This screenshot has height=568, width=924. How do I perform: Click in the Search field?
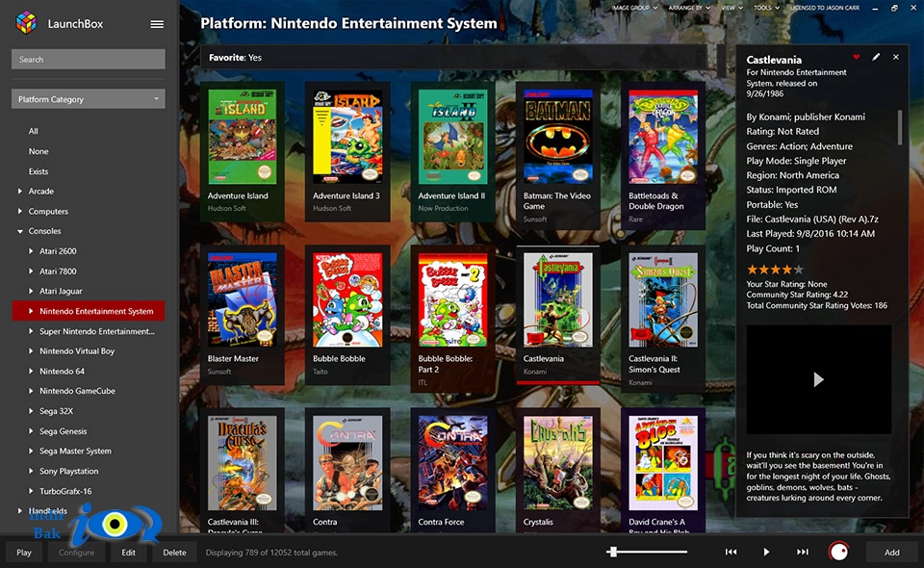point(89,60)
